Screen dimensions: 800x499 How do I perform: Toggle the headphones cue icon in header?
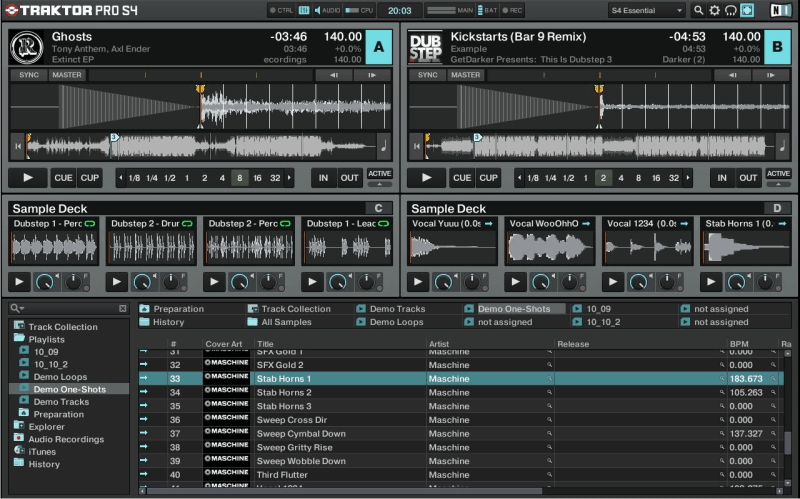point(731,10)
